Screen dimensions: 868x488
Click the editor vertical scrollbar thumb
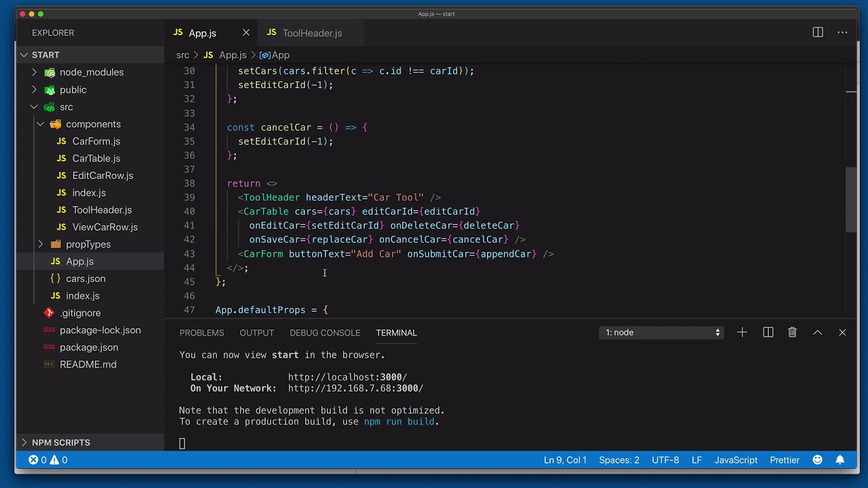click(x=851, y=199)
